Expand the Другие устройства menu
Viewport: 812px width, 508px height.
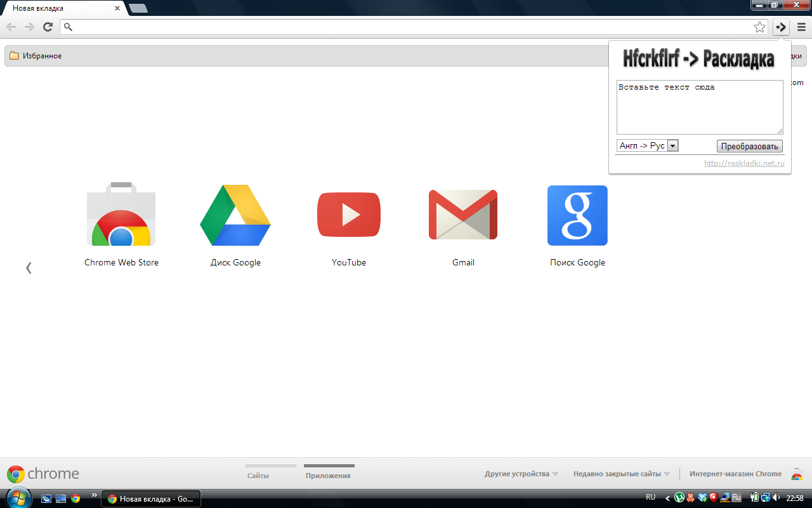(x=521, y=474)
